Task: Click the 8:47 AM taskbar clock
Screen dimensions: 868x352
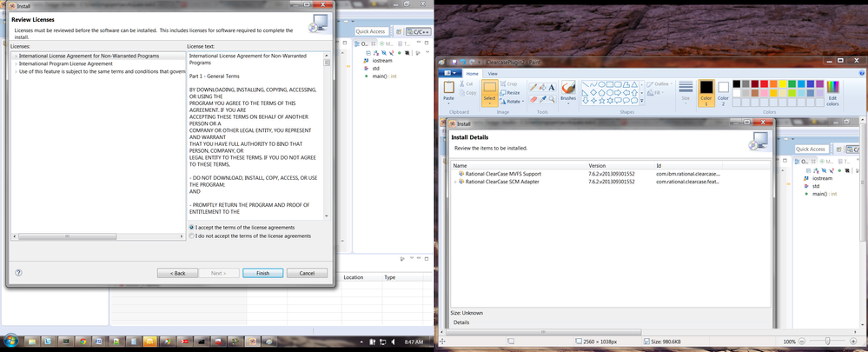Action: coord(414,342)
